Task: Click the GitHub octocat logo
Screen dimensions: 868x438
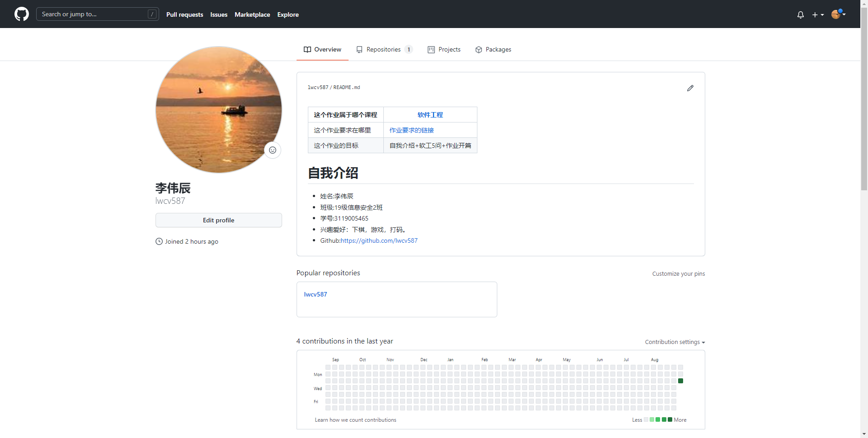Action: click(22, 14)
